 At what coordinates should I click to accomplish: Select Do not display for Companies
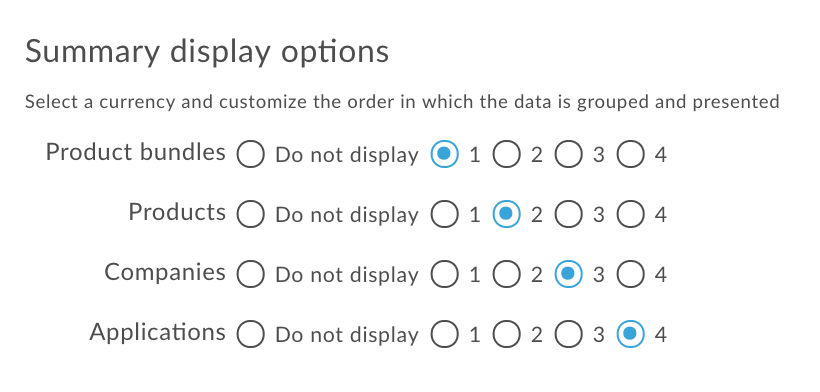(x=250, y=274)
